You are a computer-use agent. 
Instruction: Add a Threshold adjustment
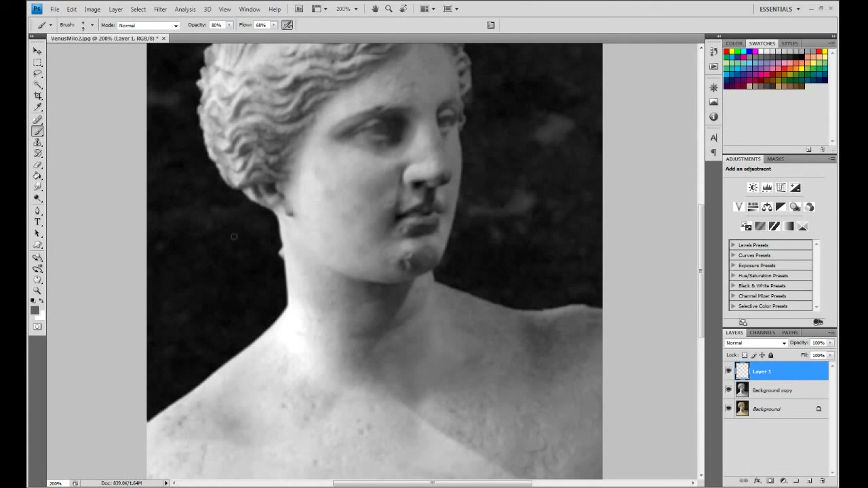pos(774,226)
